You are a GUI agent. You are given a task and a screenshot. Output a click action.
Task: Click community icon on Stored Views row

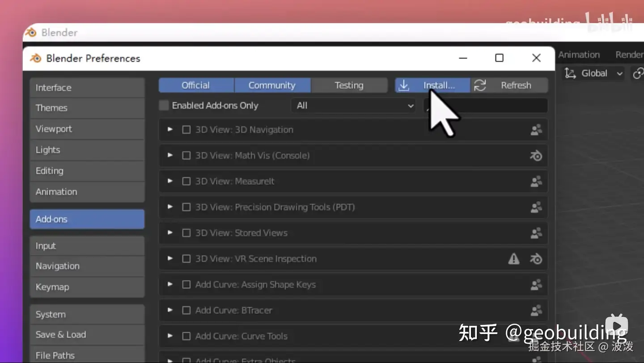(536, 233)
